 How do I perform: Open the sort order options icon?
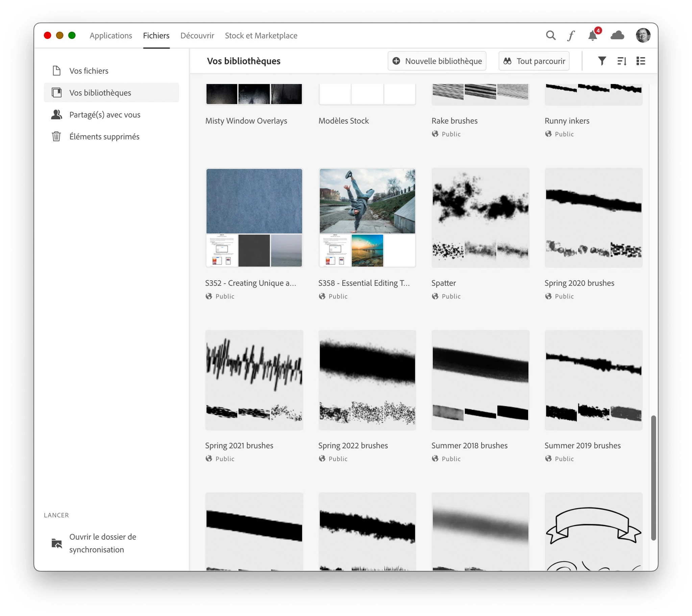pos(622,61)
